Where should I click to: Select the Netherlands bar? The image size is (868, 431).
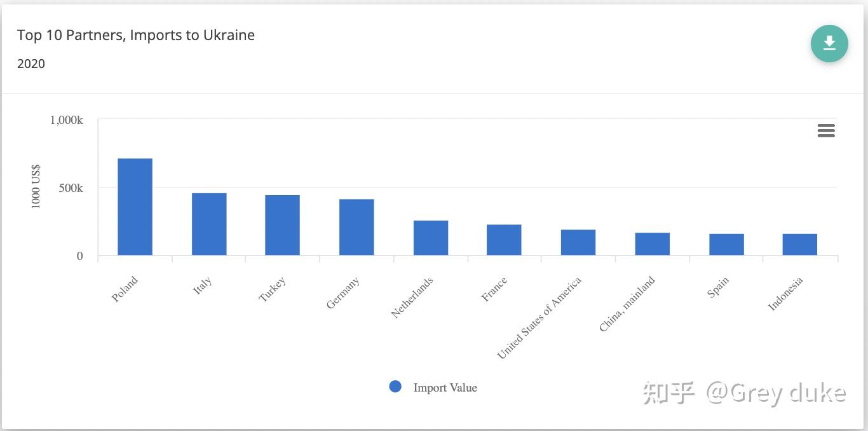[431, 238]
